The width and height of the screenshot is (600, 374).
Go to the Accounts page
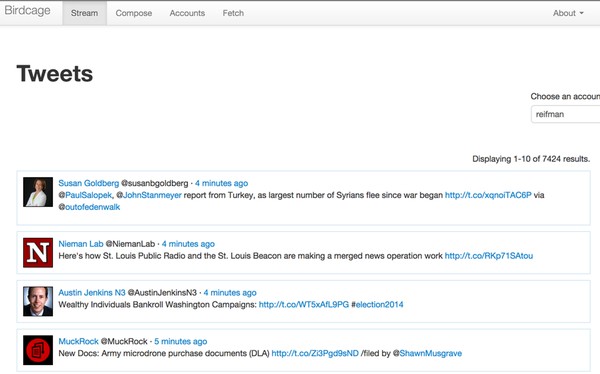pyautogui.click(x=187, y=13)
